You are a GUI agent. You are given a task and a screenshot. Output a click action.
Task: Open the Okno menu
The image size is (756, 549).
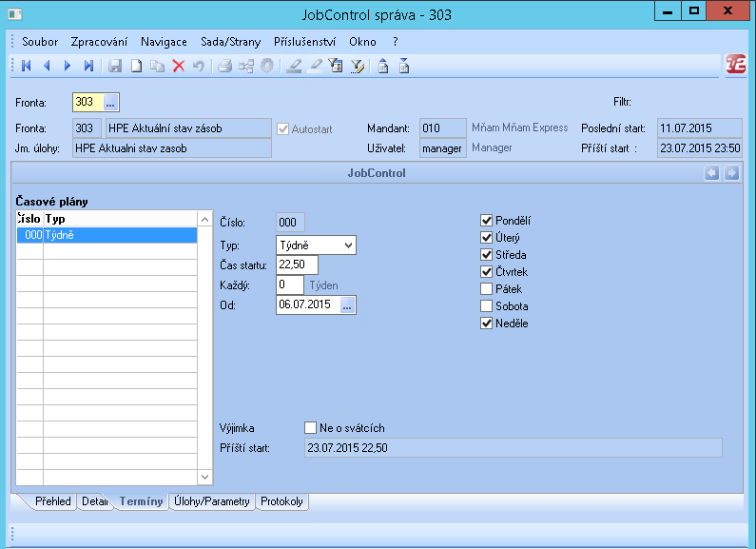[362, 42]
